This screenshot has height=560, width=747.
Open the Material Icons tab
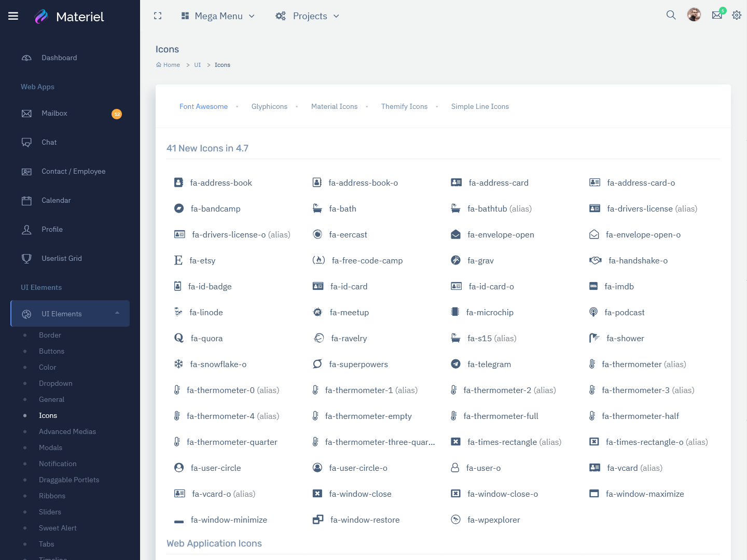coord(334,106)
